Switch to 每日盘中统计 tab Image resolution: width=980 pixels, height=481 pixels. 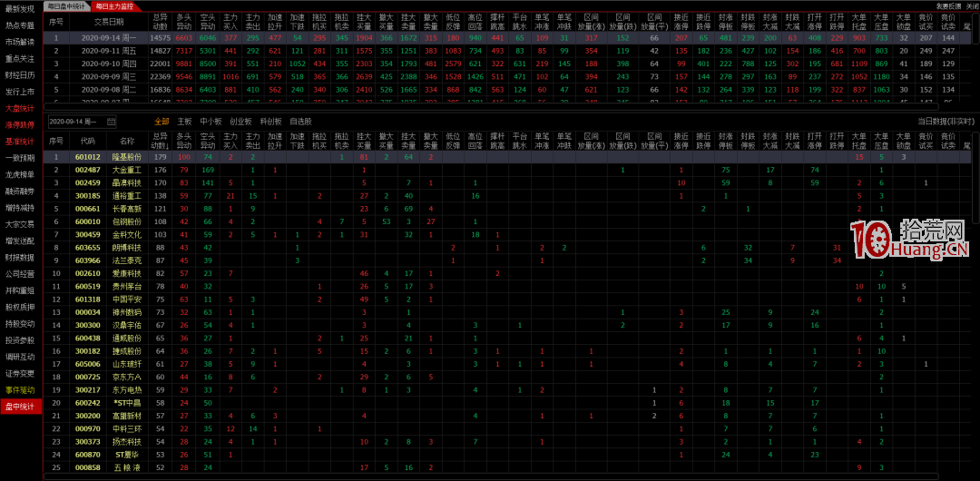(66, 5)
